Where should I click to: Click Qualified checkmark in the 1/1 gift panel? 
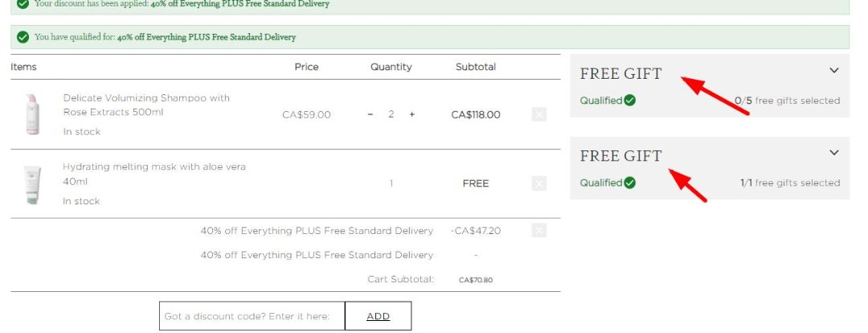pos(630,183)
